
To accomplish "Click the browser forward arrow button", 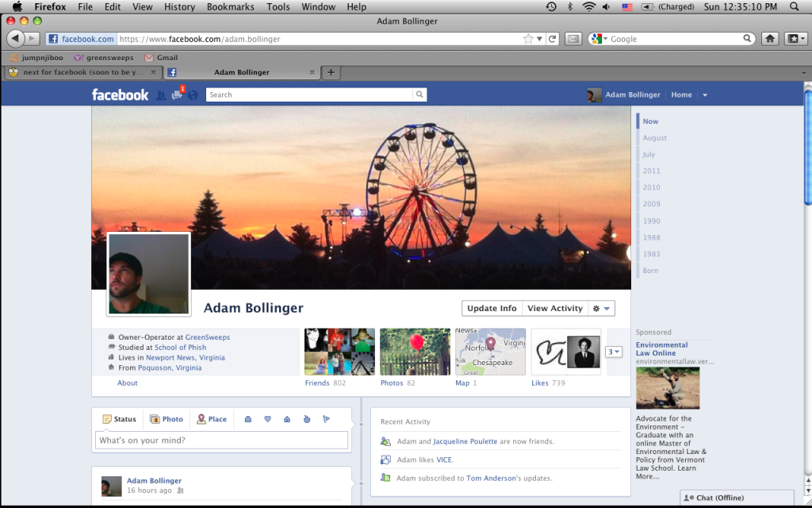I will pos(32,38).
